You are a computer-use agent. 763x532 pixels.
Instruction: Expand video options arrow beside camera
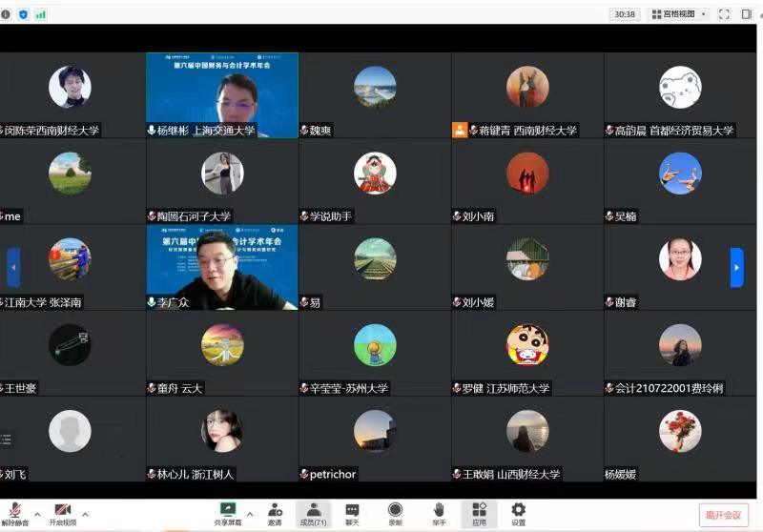click(85, 513)
